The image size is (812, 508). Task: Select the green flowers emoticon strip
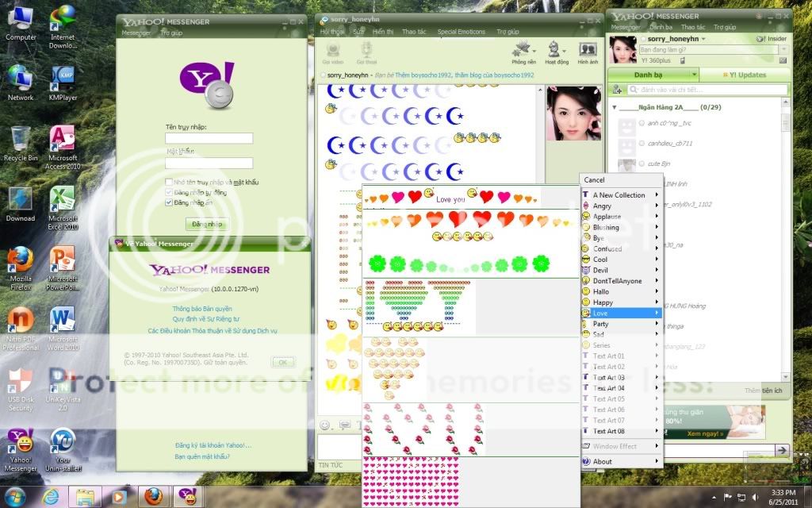coord(459,264)
